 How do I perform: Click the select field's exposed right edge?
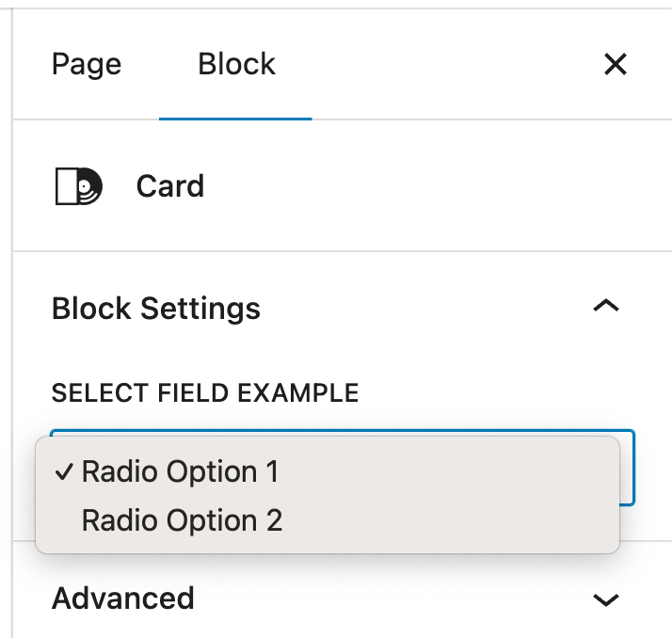(x=628, y=469)
